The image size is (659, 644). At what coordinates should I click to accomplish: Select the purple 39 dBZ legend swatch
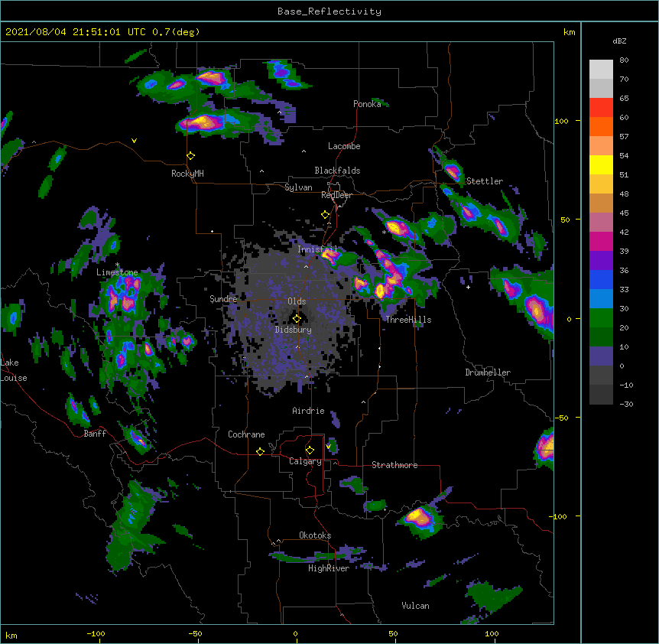tap(601, 260)
